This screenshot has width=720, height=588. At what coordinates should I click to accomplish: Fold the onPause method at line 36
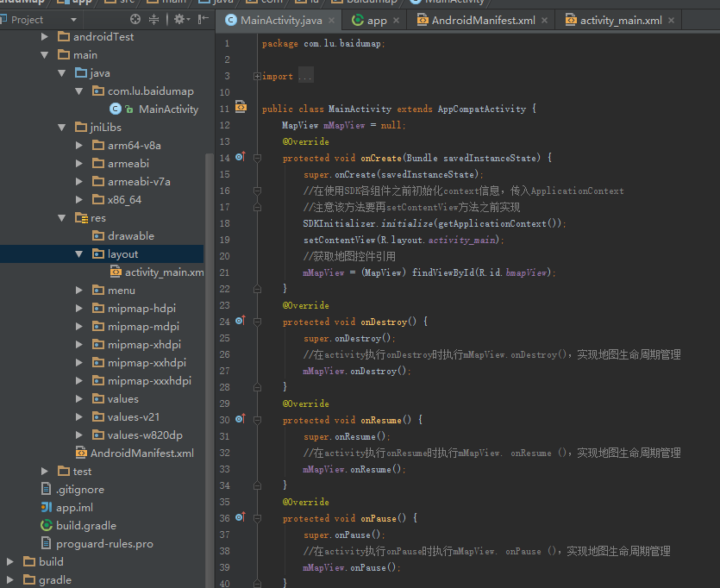tap(257, 519)
